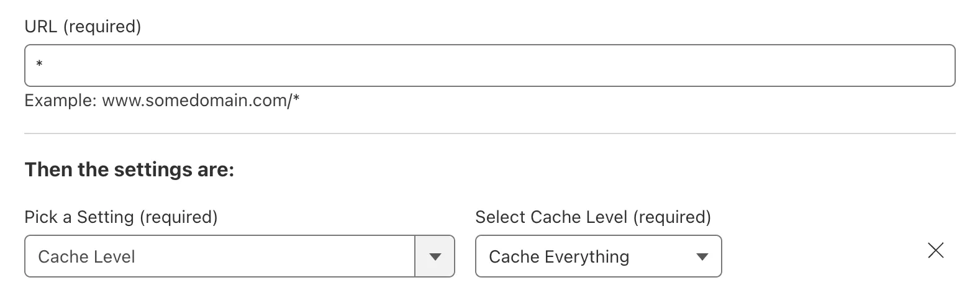Viewport: 980px width, 298px height.
Task: Focus the URL input field
Action: (489, 65)
